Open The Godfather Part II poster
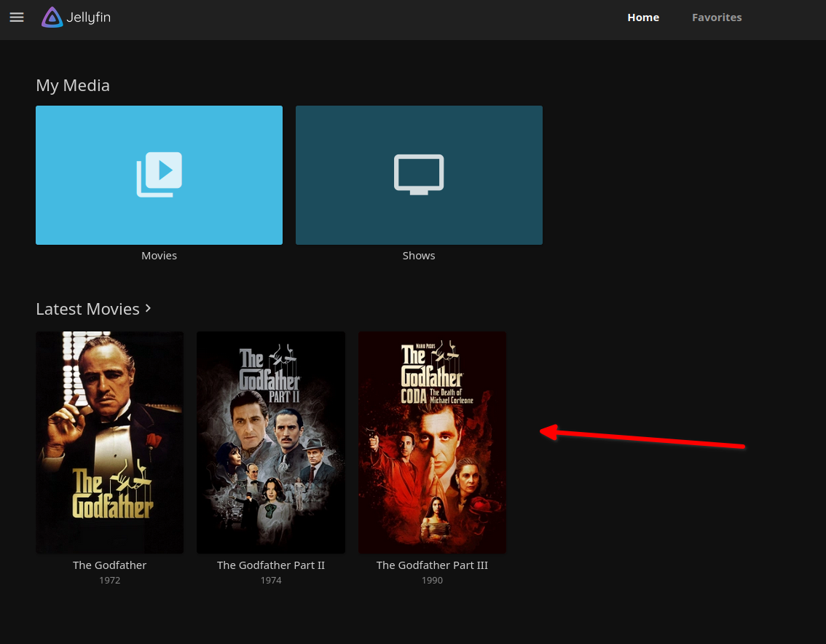Image resolution: width=826 pixels, height=644 pixels. (271, 442)
